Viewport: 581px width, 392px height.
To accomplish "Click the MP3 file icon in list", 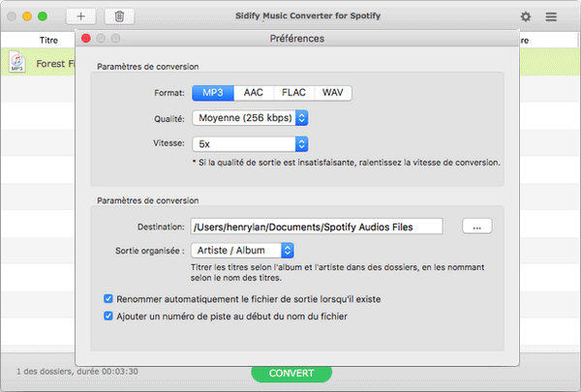I will (17, 63).
